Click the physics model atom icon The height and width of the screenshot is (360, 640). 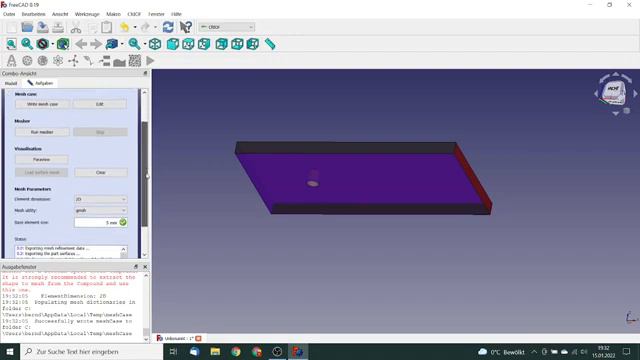click(x=58, y=61)
